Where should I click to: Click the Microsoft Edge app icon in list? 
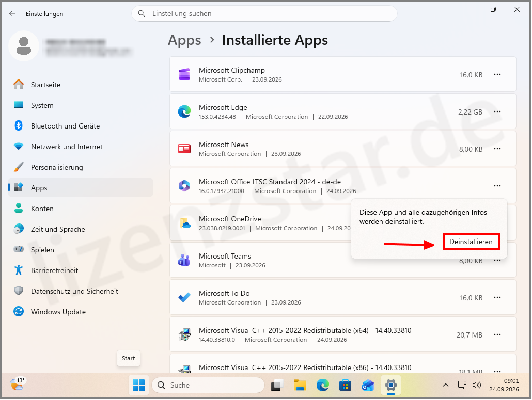point(184,111)
